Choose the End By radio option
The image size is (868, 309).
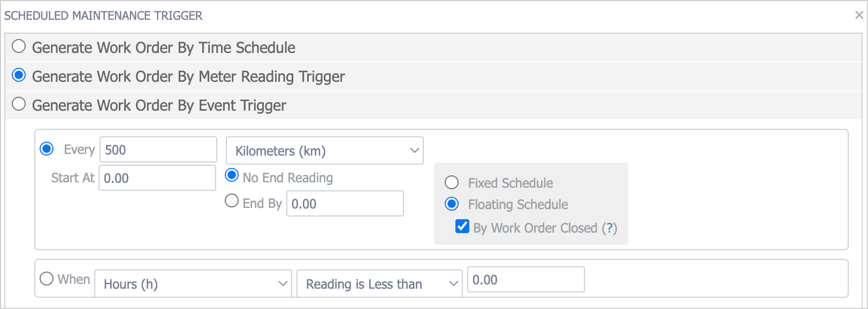coord(232,201)
